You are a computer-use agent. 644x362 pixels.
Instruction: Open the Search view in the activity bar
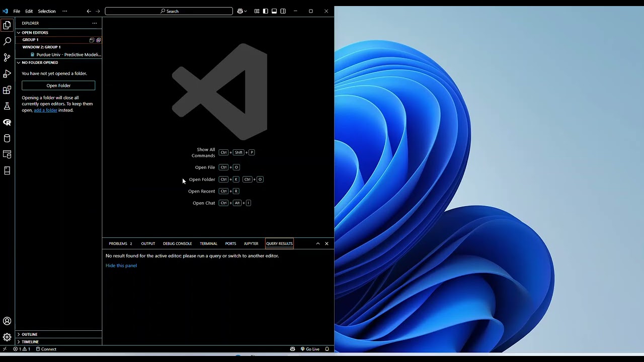[x=7, y=41]
